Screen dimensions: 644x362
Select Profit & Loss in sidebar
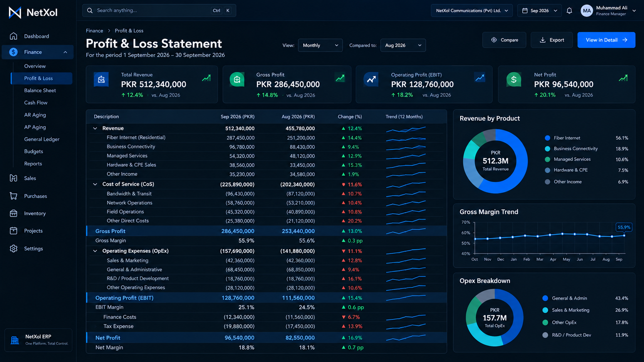[42, 78]
